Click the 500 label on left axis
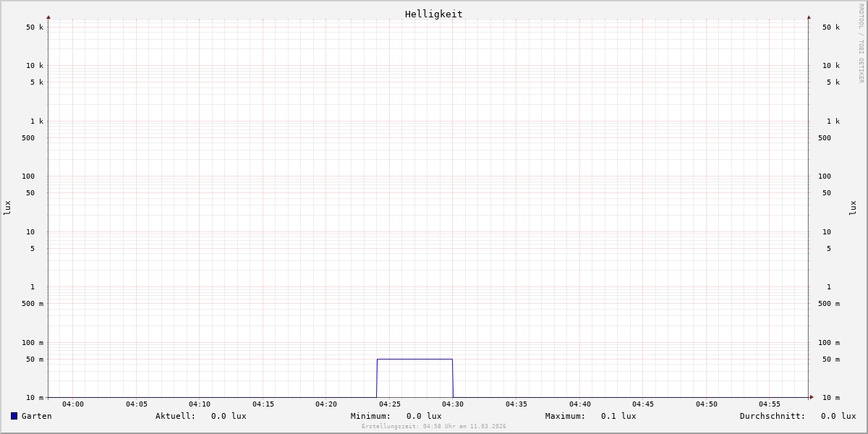The width and height of the screenshot is (868, 434). coord(28,138)
